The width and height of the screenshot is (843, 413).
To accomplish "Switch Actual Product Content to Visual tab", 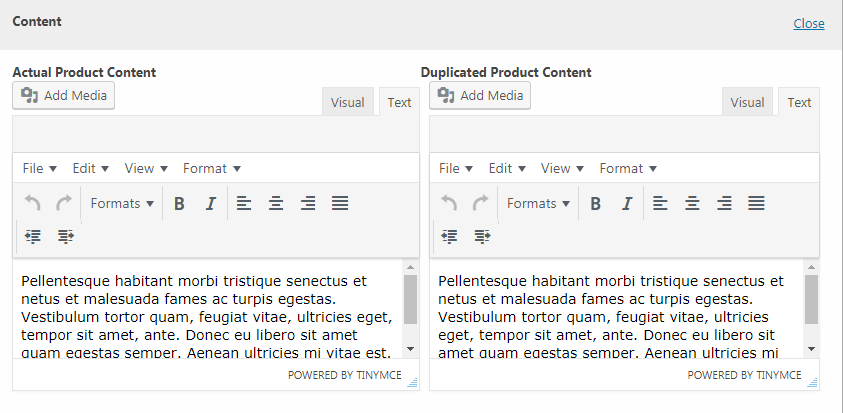I will click(x=347, y=102).
